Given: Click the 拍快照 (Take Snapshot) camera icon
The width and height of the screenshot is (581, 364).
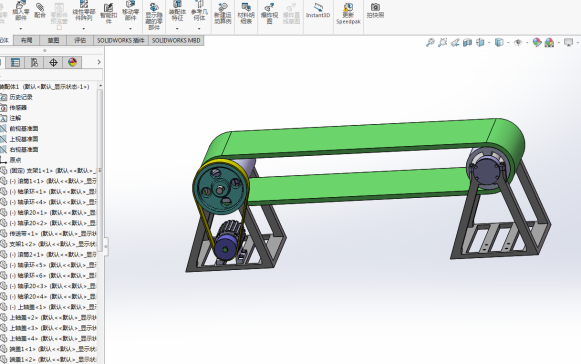Looking at the screenshot, I should point(375,10).
